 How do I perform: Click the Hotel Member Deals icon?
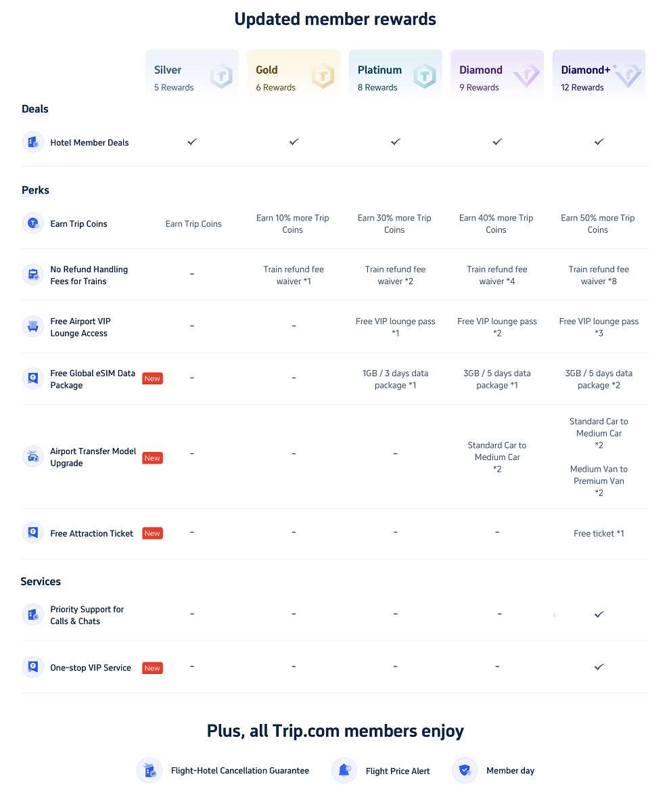(x=33, y=142)
